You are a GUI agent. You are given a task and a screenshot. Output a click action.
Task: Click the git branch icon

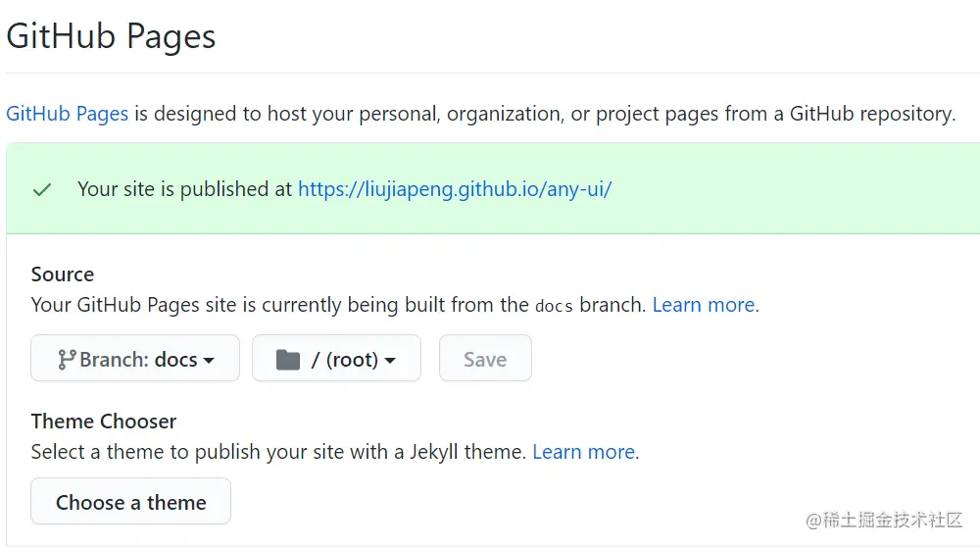tap(67, 359)
